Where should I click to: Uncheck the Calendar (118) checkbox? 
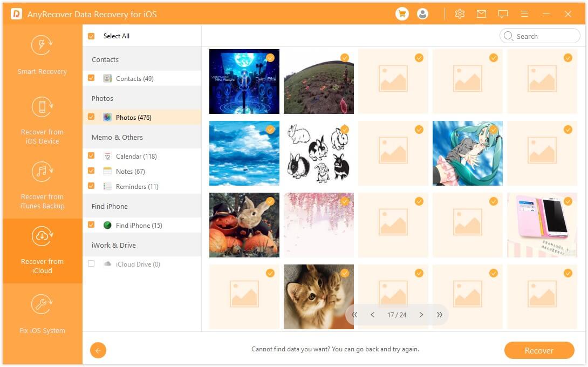pos(91,156)
